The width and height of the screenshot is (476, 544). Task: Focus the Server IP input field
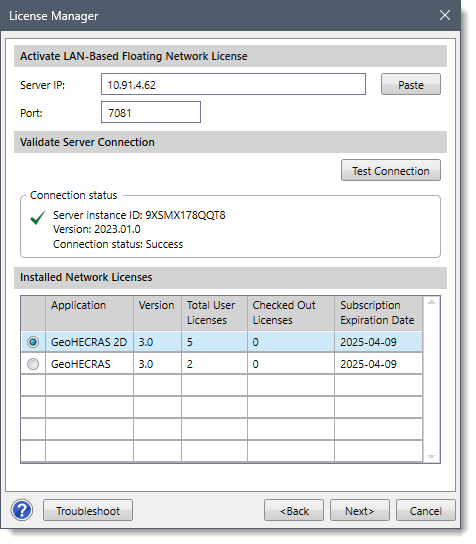tap(233, 84)
